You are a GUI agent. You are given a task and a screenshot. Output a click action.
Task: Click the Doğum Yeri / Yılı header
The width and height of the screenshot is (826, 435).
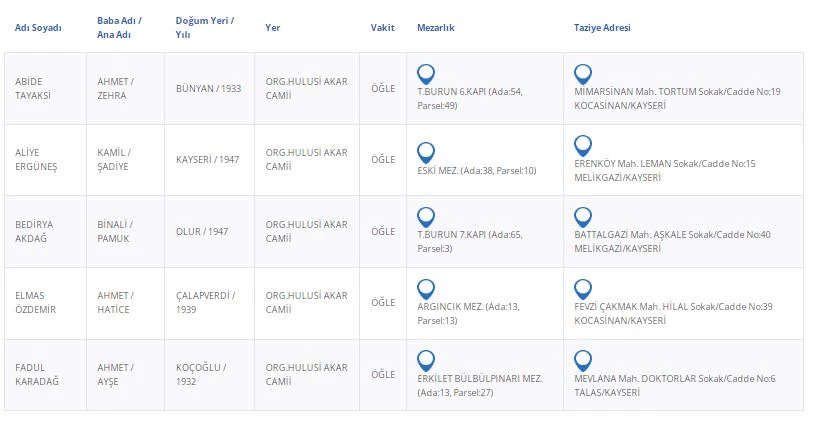point(205,27)
